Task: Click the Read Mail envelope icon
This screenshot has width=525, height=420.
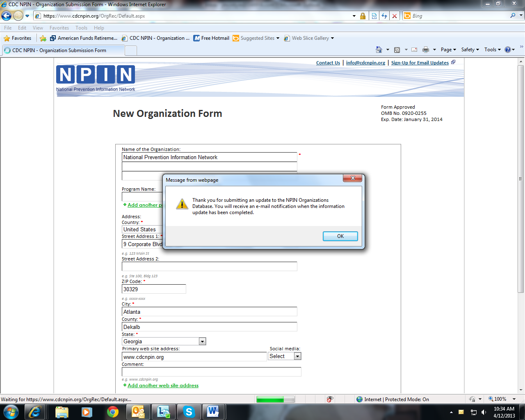Action: point(414,50)
